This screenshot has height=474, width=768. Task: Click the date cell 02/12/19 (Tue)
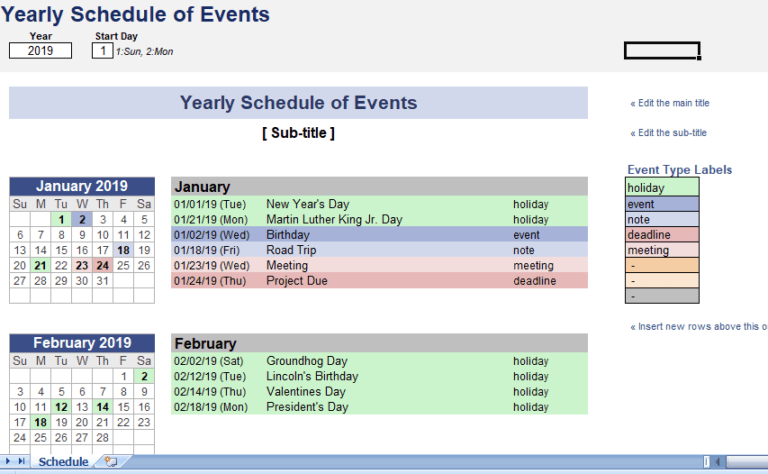pyautogui.click(x=210, y=376)
